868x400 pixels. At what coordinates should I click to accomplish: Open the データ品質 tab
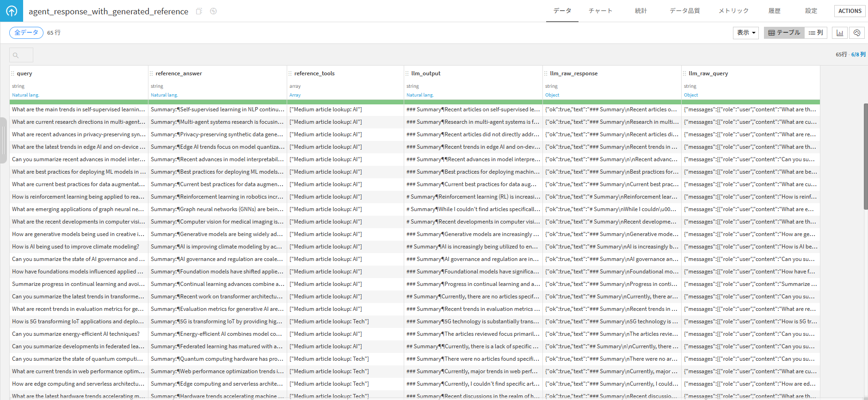click(x=684, y=11)
